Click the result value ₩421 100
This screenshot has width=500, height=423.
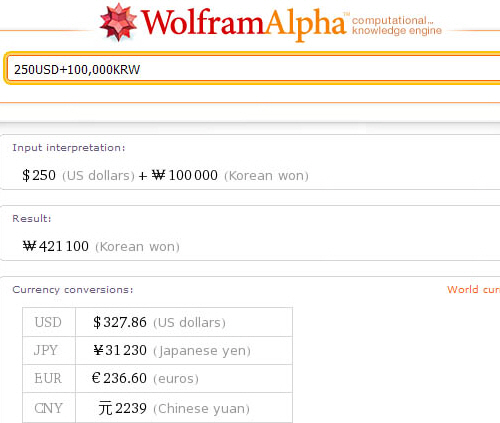coord(56,246)
